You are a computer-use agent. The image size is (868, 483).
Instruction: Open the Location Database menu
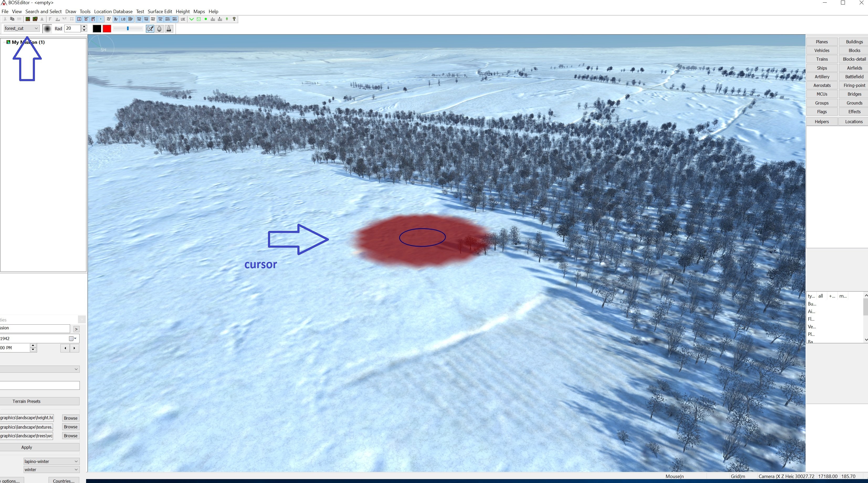113,12
